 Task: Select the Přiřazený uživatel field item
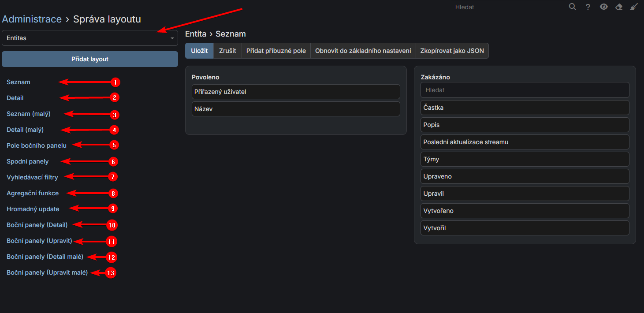(295, 92)
